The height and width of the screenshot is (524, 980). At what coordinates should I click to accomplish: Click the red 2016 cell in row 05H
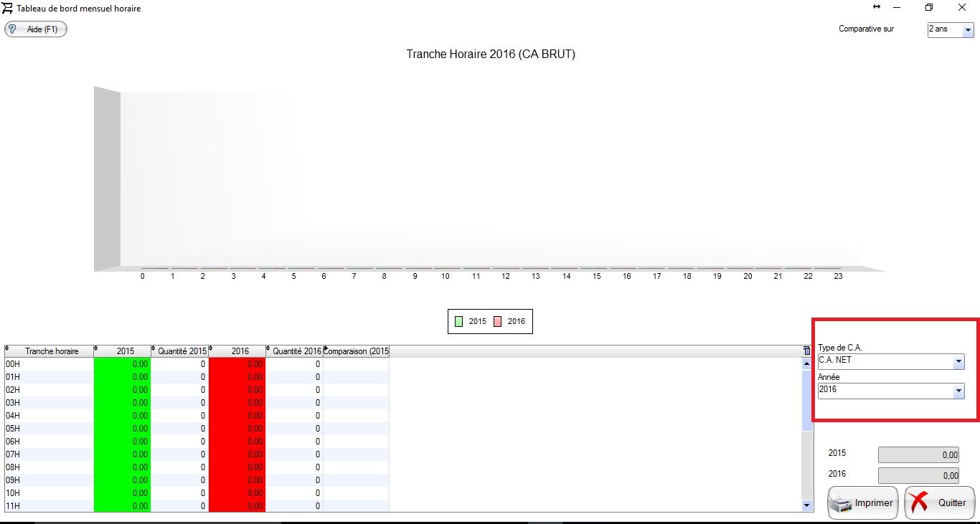[237, 429]
